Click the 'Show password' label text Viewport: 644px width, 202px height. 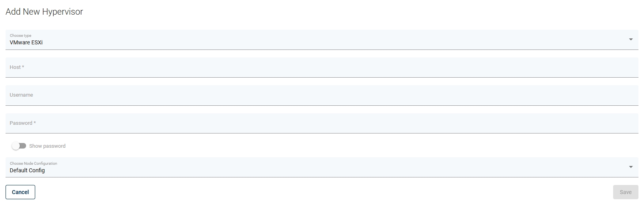tap(47, 146)
